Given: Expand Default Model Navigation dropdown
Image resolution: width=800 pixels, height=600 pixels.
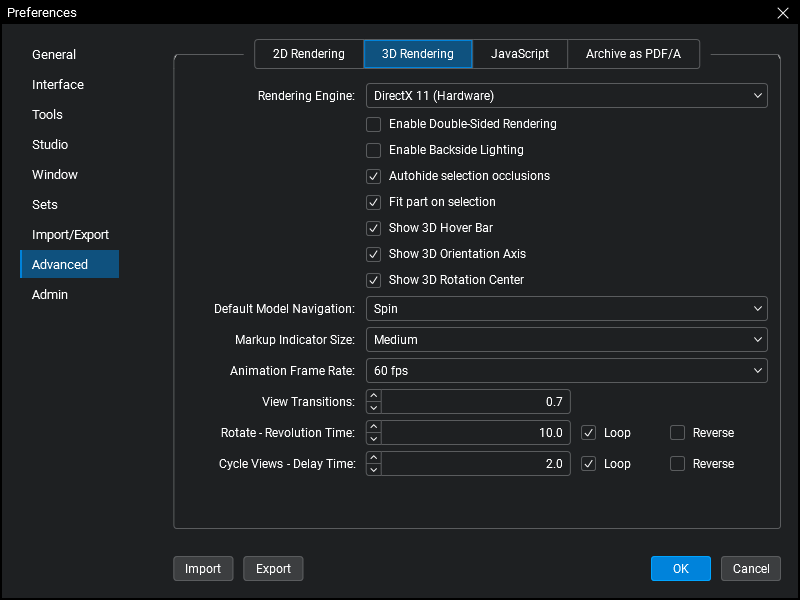Looking at the screenshot, I should 566,309.
